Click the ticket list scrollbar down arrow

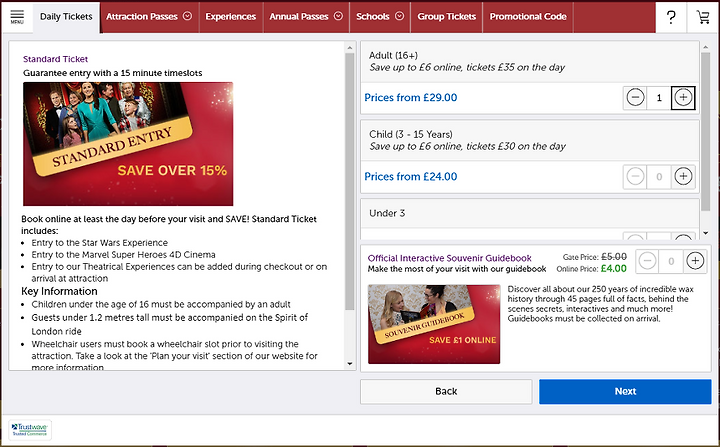(706, 233)
